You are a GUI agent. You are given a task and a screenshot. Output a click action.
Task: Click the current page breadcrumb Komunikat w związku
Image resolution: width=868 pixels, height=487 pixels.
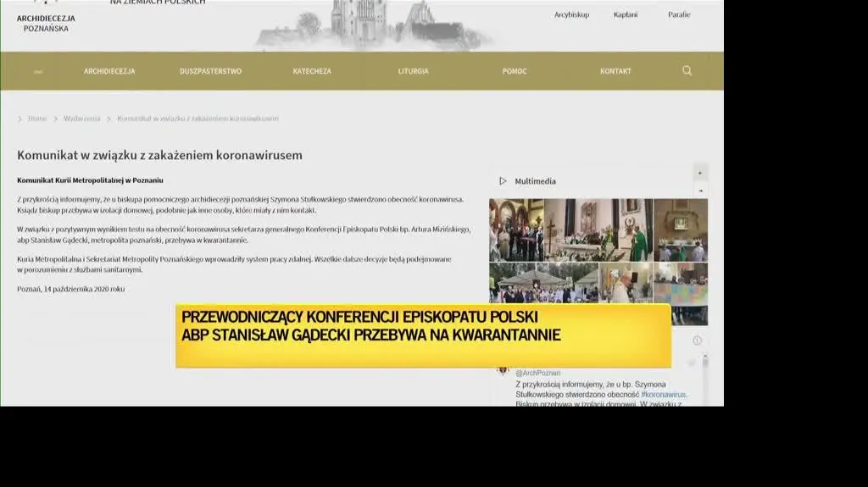198,119
